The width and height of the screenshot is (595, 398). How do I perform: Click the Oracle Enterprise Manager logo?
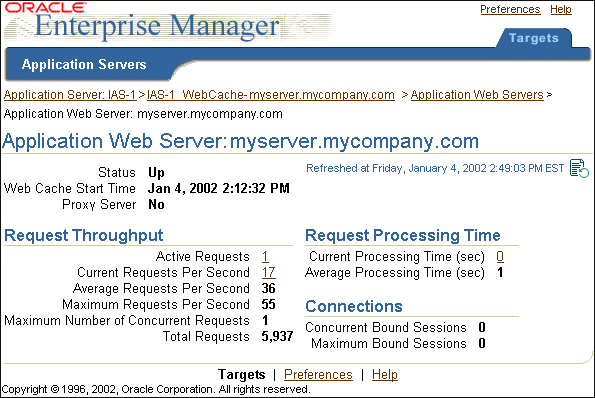169,22
